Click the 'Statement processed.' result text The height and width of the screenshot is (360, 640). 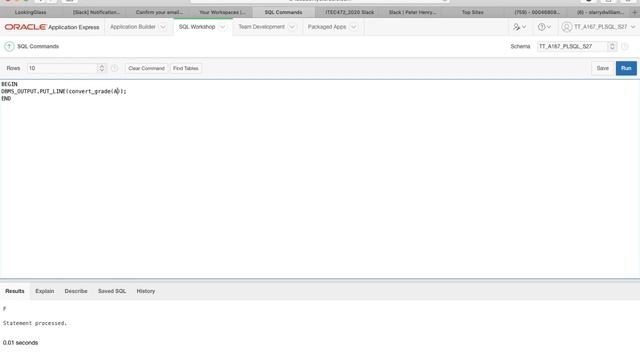(x=35, y=323)
